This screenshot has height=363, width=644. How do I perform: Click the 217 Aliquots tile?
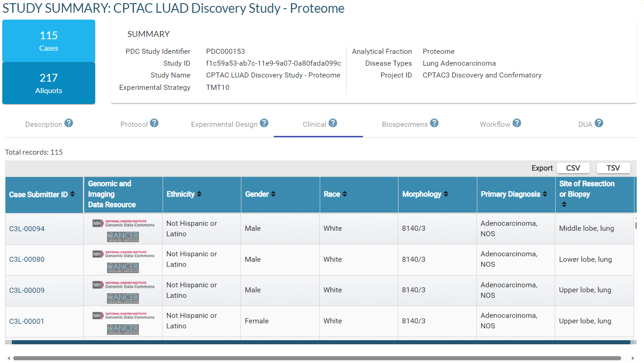(x=49, y=83)
